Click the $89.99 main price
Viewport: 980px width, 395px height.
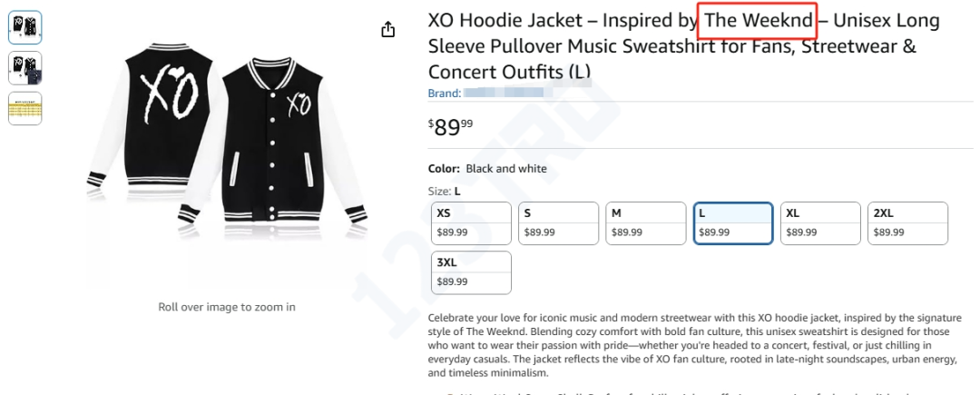click(451, 127)
